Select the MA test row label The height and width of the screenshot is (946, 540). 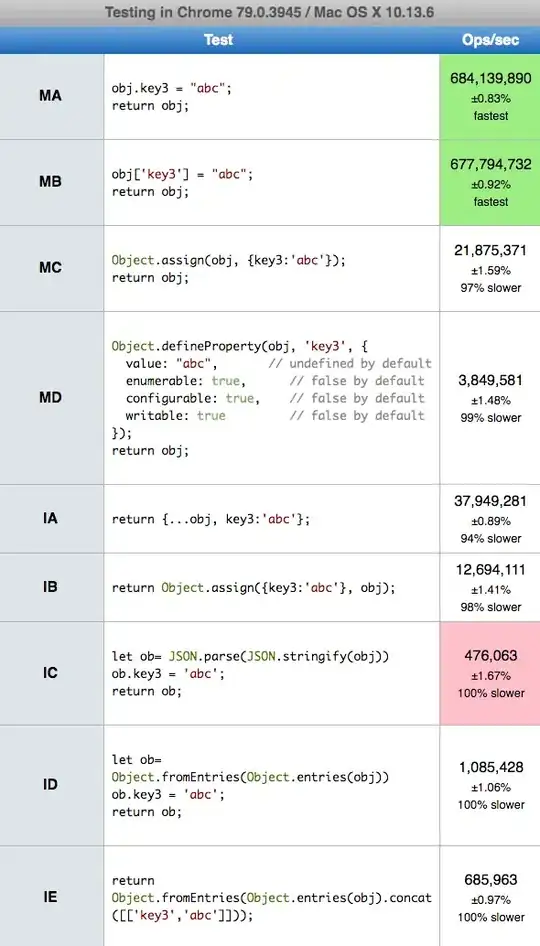pyautogui.click(x=50, y=96)
